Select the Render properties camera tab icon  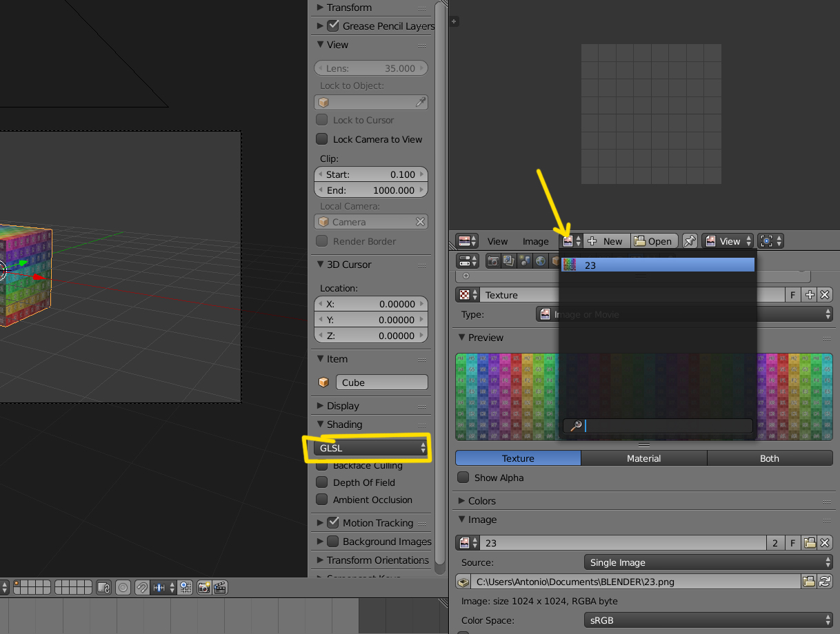point(492,261)
